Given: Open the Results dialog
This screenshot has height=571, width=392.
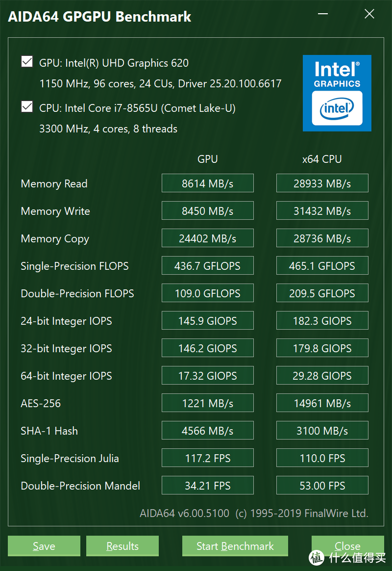Looking at the screenshot, I should tap(122, 546).
